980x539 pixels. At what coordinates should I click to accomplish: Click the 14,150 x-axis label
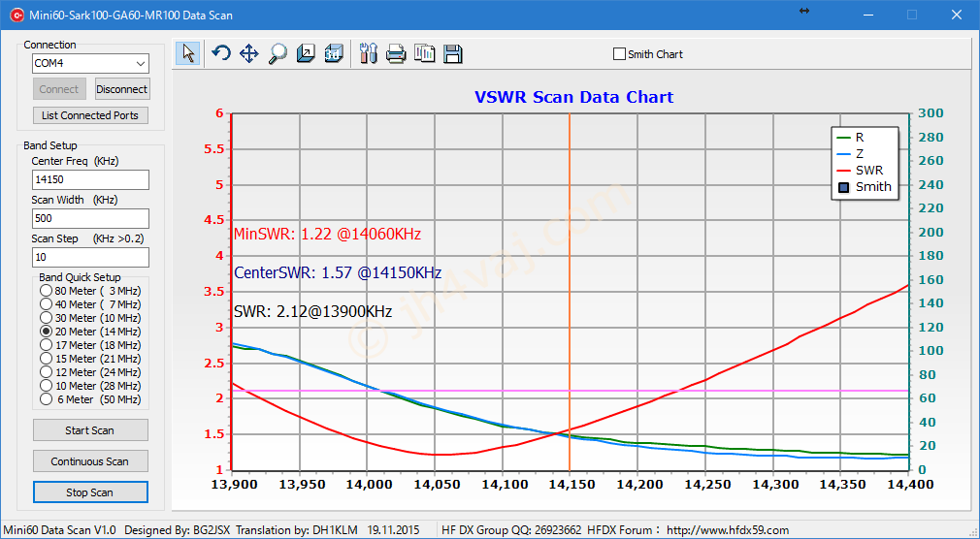coord(570,484)
